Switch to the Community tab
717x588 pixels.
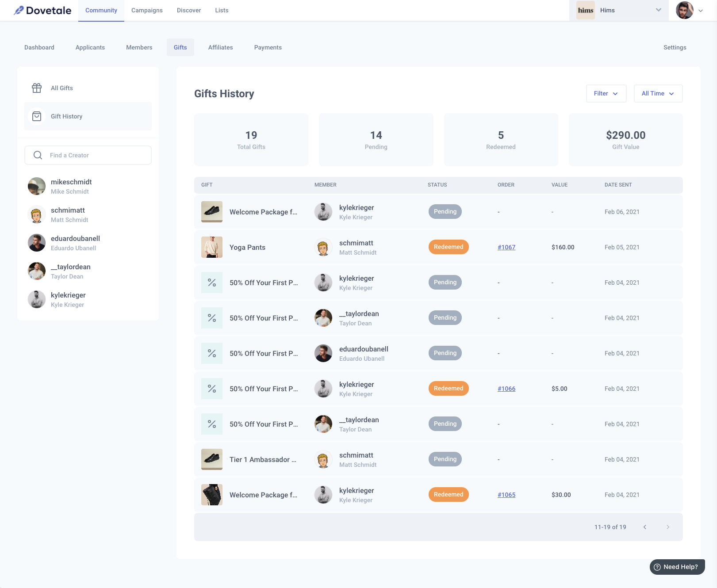coord(101,10)
